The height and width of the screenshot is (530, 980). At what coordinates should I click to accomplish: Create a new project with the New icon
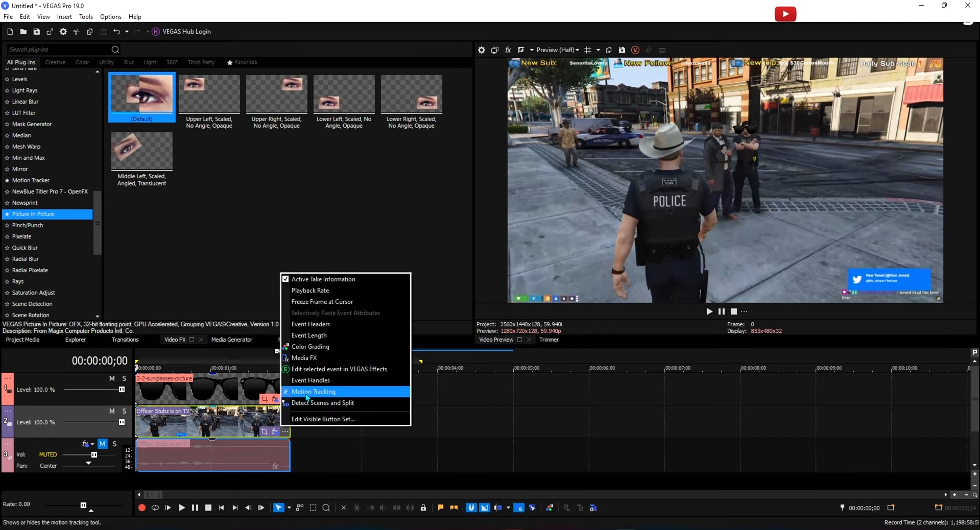(x=10, y=32)
